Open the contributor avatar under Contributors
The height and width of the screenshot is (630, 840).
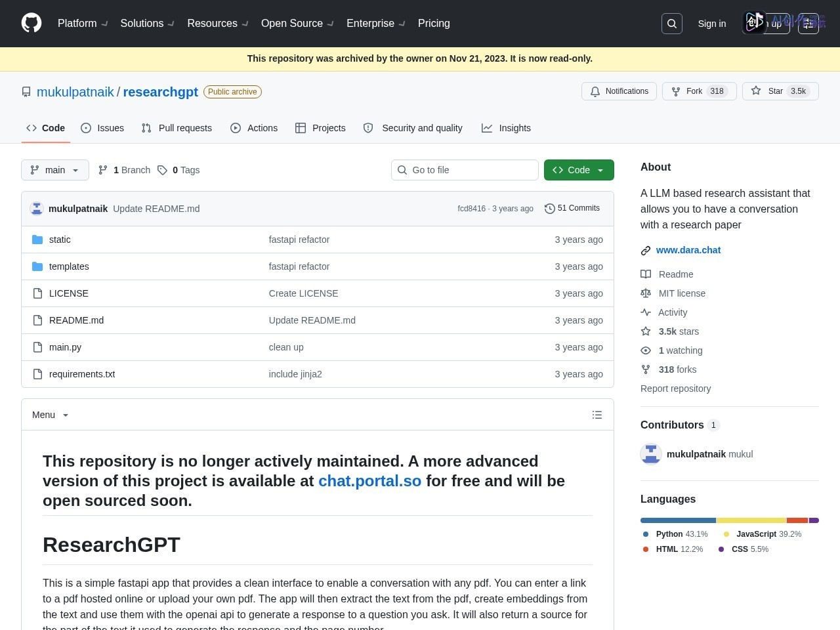[x=651, y=454]
